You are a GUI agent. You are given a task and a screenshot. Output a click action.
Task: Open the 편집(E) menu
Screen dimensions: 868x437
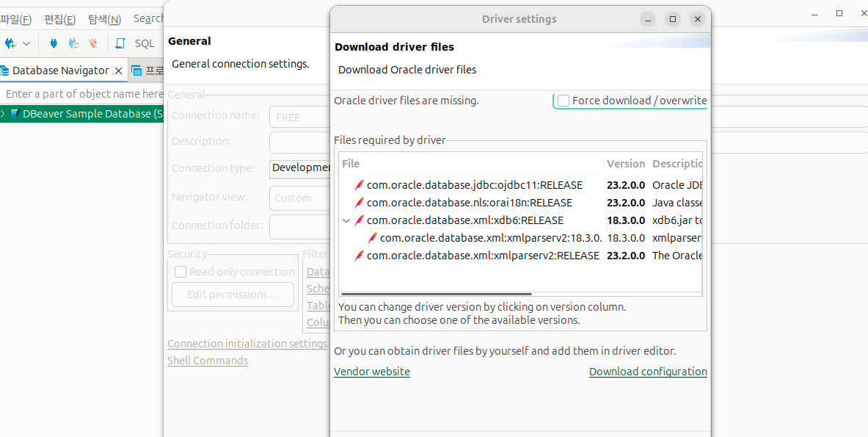(59, 19)
